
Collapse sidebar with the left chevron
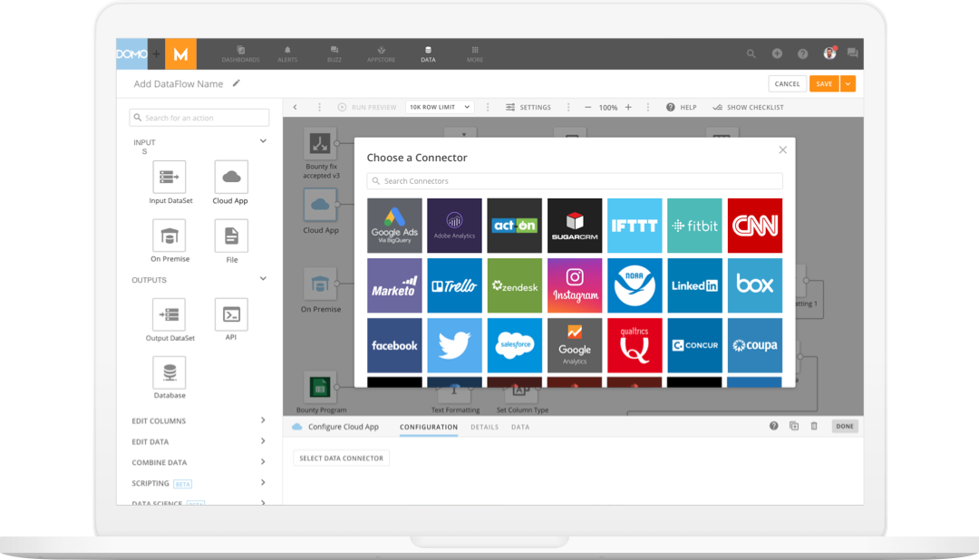click(x=296, y=108)
